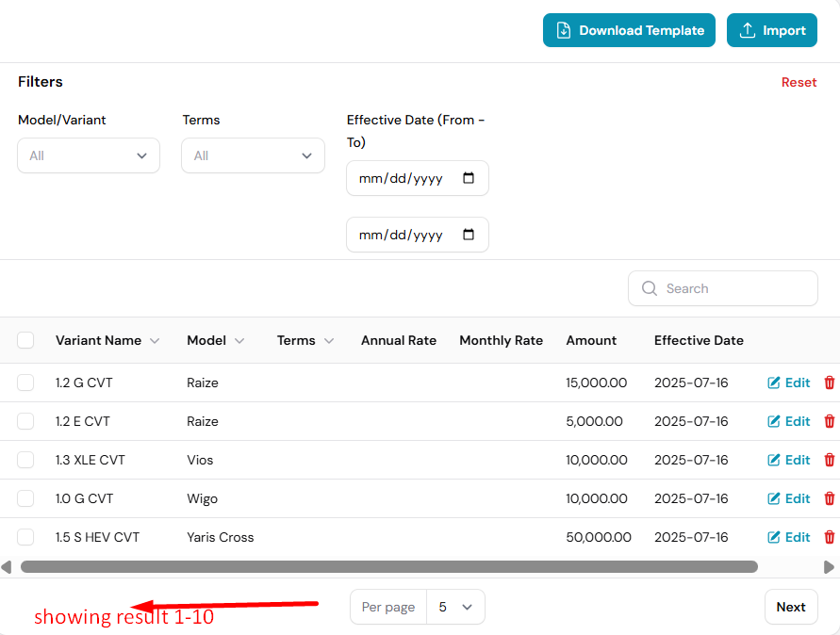Sort by the Terms column header
Image resolution: width=840 pixels, height=635 pixels.
point(305,340)
